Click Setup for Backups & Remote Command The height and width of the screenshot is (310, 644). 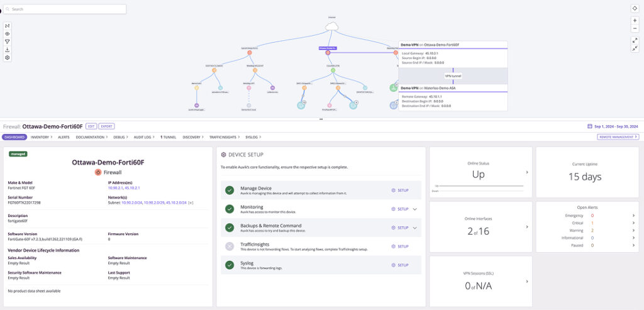(x=400, y=228)
